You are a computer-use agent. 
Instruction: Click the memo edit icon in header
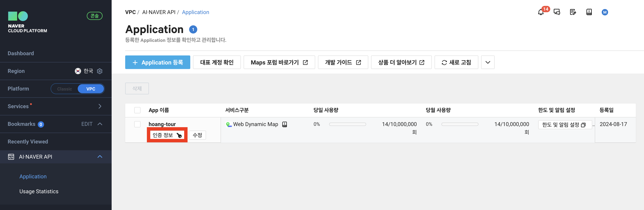[x=573, y=12]
